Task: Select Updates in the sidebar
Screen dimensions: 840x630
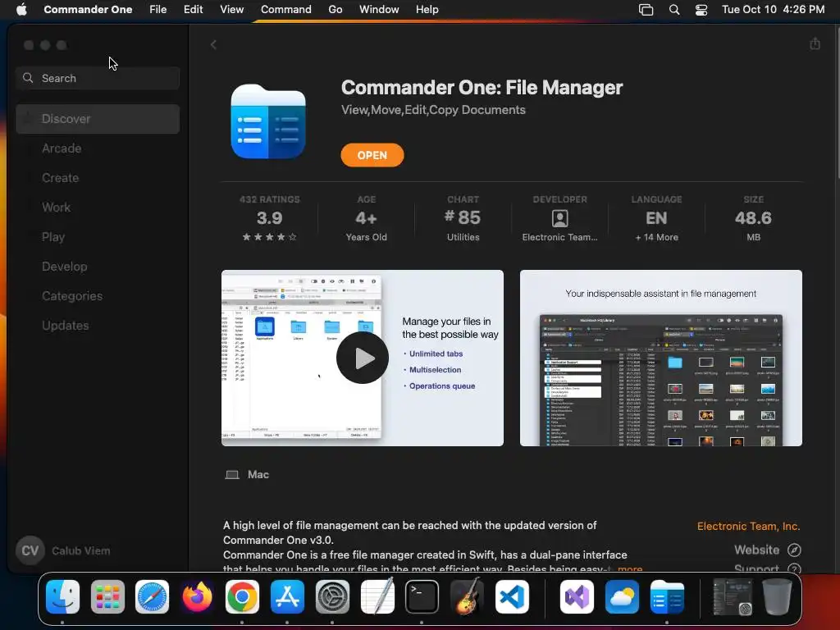Action: [98, 325]
